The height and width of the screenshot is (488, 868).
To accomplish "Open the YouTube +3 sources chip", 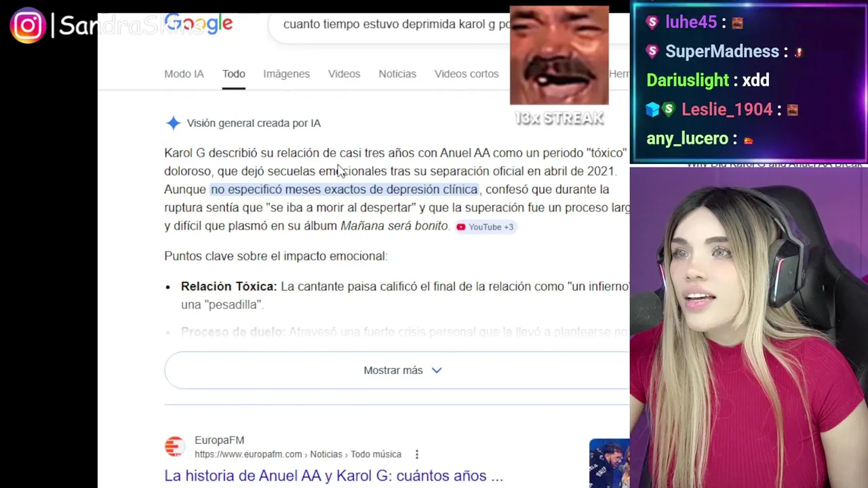I will 486,227.
